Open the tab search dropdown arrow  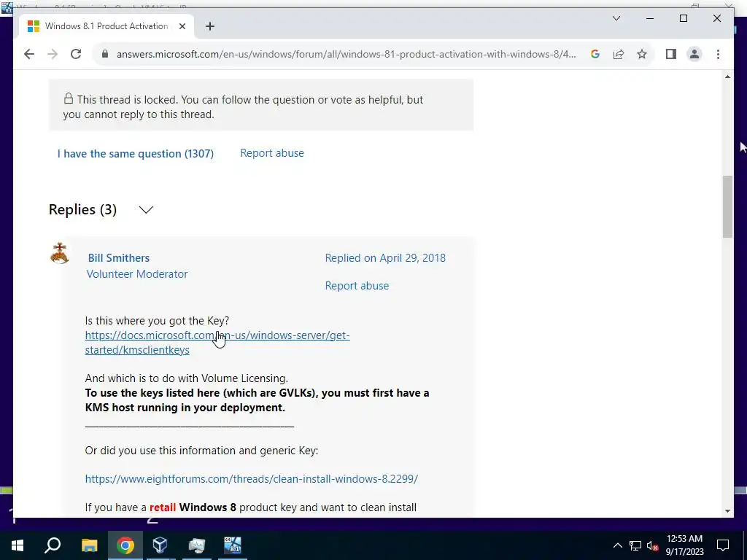[616, 18]
